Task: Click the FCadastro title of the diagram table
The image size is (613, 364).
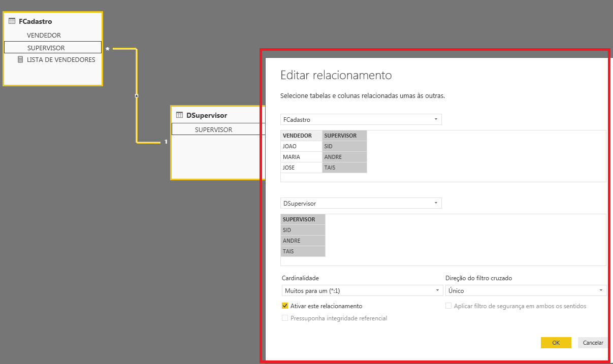Action: tap(36, 21)
